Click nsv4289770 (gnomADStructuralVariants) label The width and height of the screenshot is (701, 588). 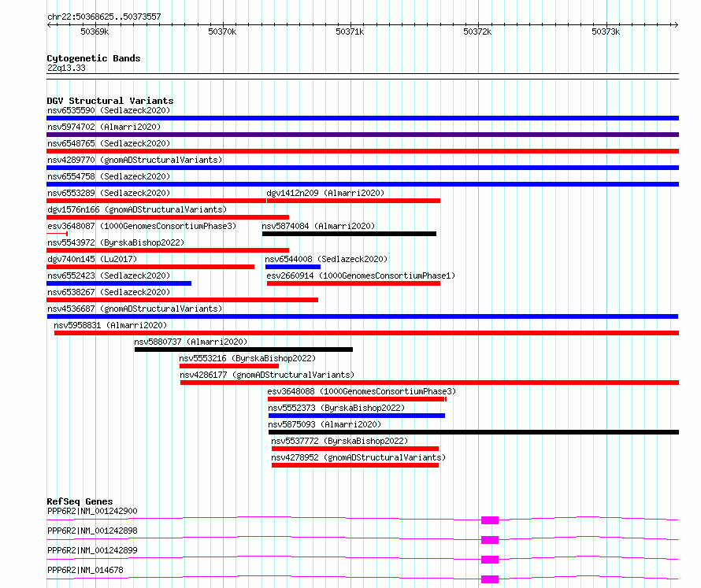point(135,160)
